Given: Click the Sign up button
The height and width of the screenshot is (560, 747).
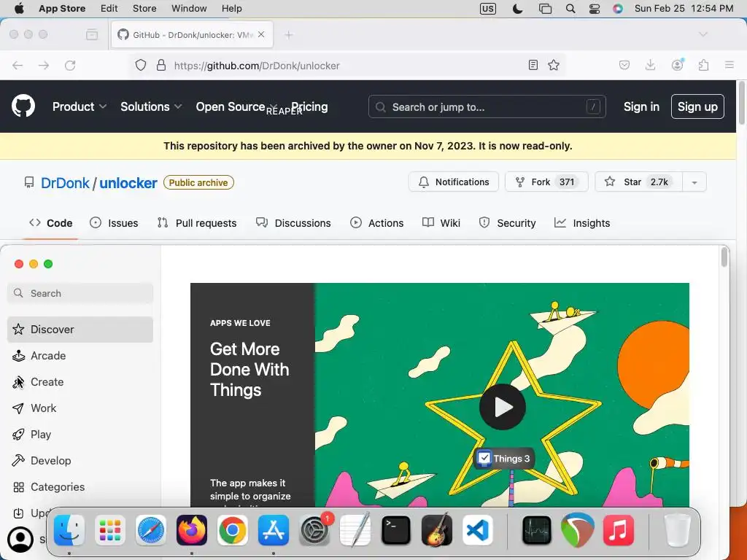Looking at the screenshot, I should pos(697,106).
